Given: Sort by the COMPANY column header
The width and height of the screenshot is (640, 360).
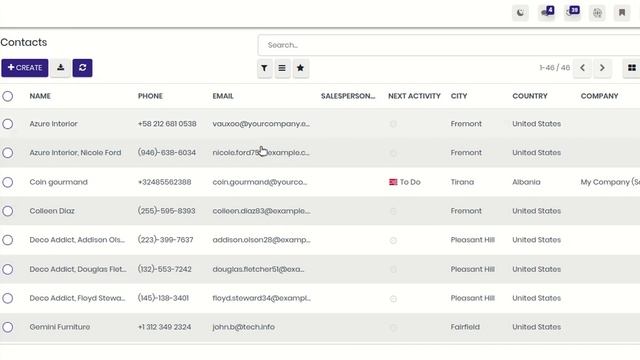Looking at the screenshot, I should click(599, 96).
